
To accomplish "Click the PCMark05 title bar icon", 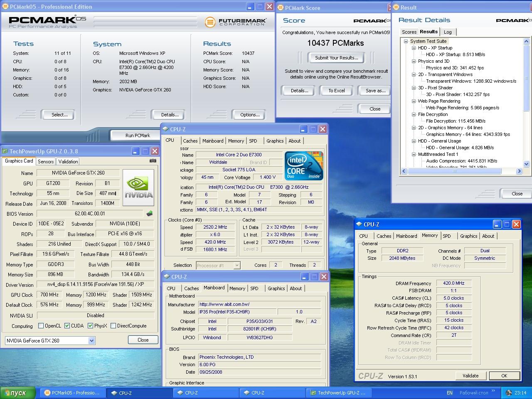I will pos(5,7).
